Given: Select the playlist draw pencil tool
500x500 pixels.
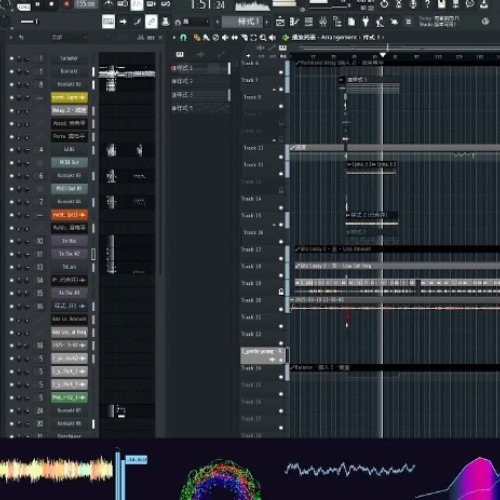Looking at the screenshot, I should click(197, 37).
